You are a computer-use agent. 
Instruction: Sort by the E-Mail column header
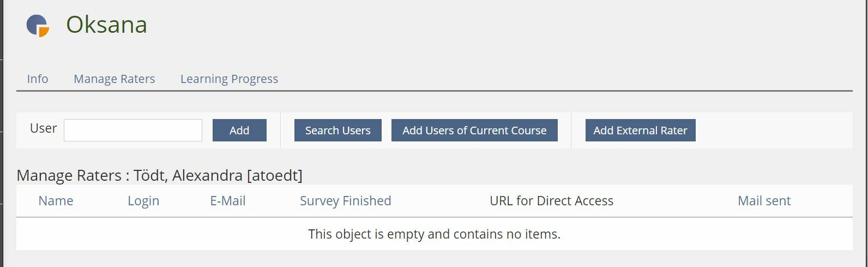pyautogui.click(x=228, y=201)
